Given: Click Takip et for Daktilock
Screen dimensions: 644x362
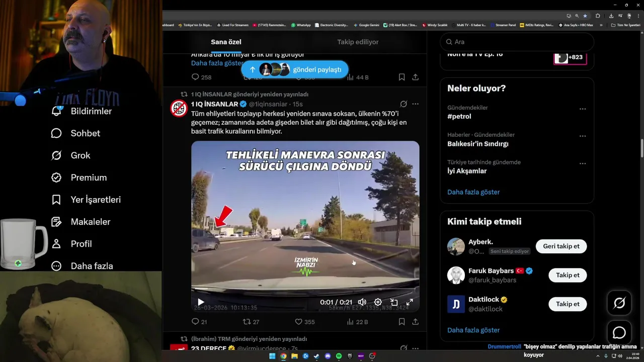Looking at the screenshot, I should 568,304.
